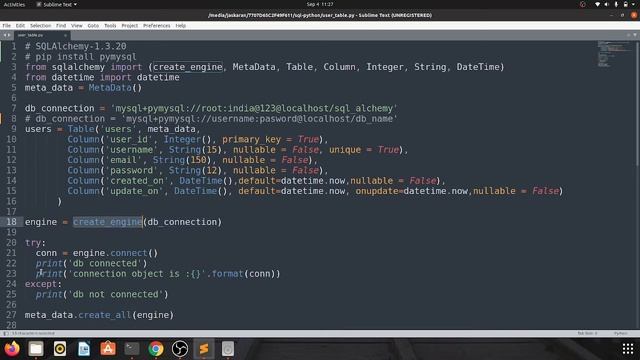
Task: Launch Rhythmbox music player from the dock
Action: (60, 349)
